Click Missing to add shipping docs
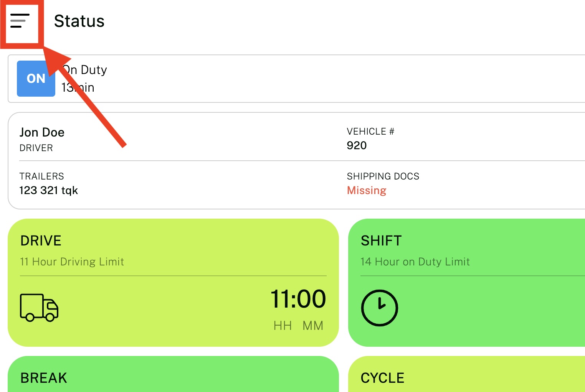The image size is (585, 392). point(366,190)
